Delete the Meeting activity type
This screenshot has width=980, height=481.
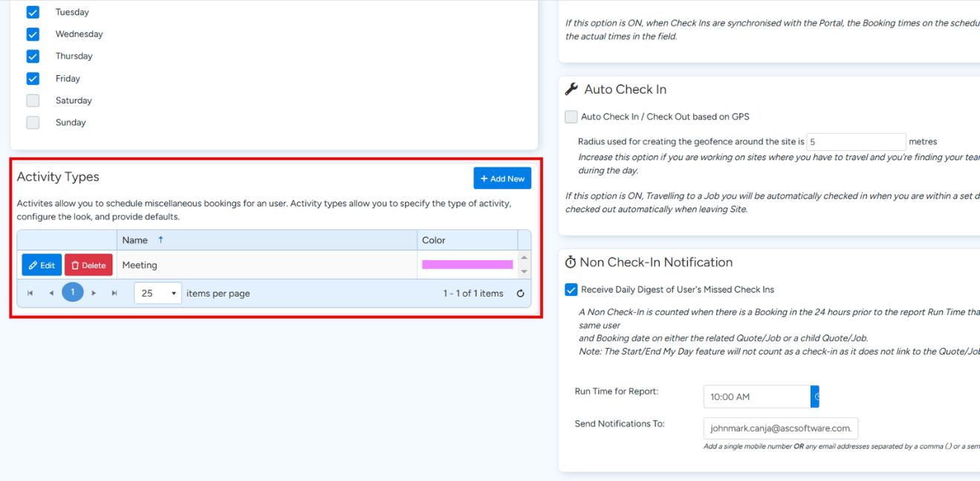(88, 265)
